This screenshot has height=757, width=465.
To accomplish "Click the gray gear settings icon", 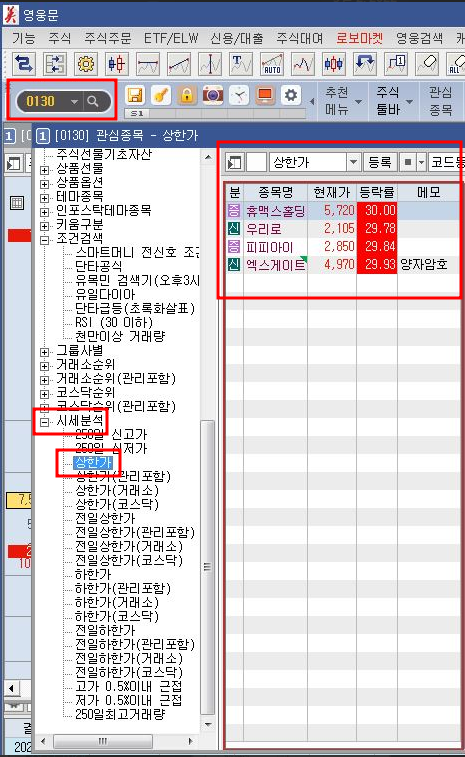I will pos(291,95).
